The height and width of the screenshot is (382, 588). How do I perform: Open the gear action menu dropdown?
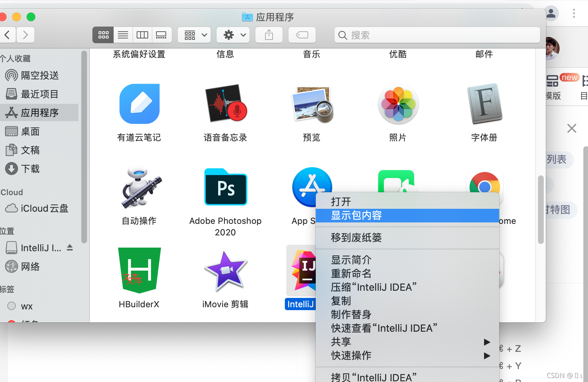click(x=233, y=35)
